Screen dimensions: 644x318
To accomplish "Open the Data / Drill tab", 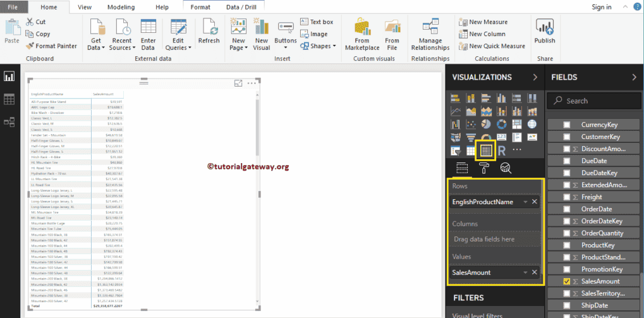I will click(241, 7).
